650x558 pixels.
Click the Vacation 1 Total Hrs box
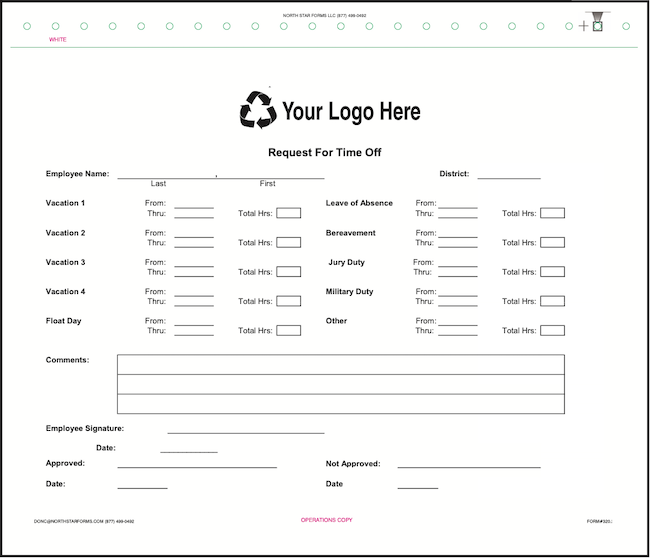pos(289,213)
